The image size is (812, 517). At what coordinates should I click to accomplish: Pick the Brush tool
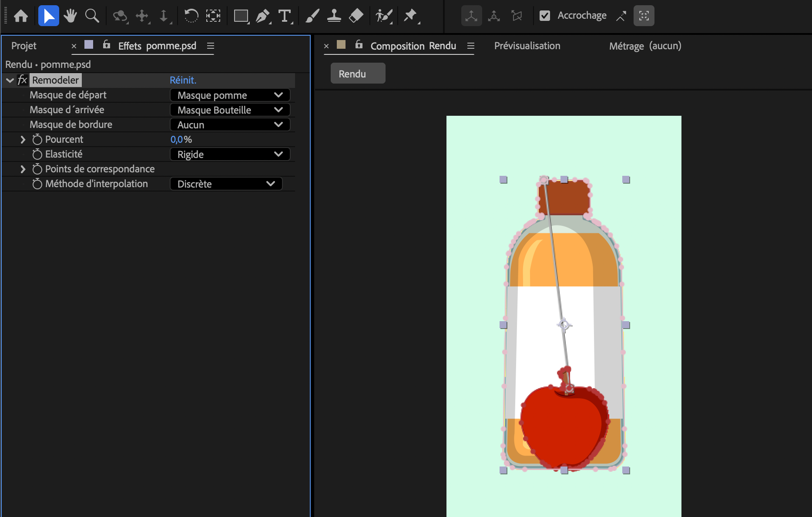pyautogui.click(x=312, y=16)
